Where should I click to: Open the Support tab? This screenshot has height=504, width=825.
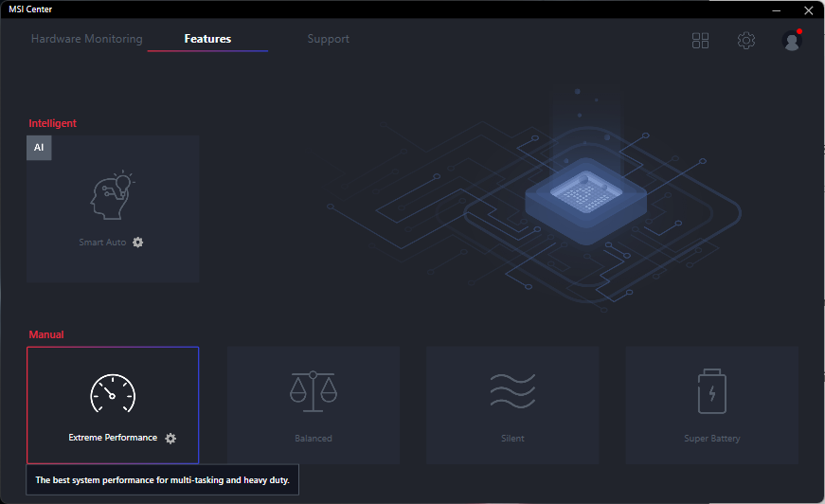coord(329,39)
